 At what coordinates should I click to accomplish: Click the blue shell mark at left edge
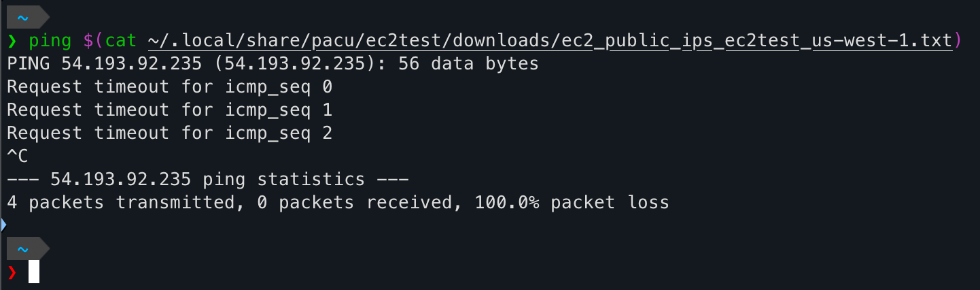(2, 225)
